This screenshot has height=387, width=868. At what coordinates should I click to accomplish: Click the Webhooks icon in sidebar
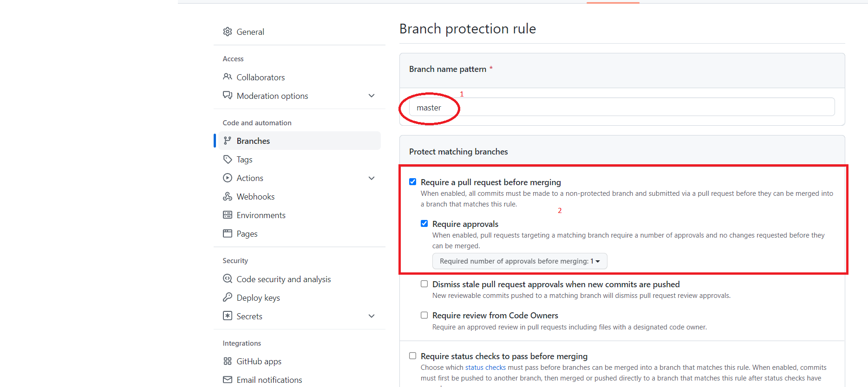click(x=228, y=196)
